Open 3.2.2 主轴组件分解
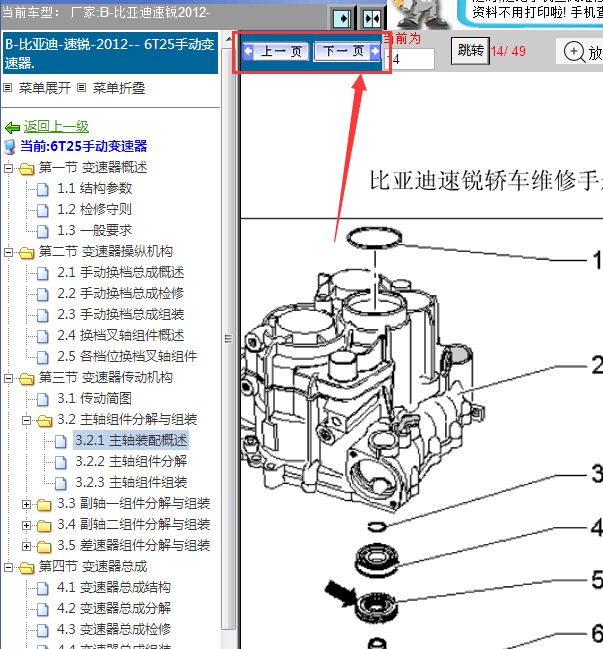The width and height of the screenshot is (603, 649). [x=131, y=462]
